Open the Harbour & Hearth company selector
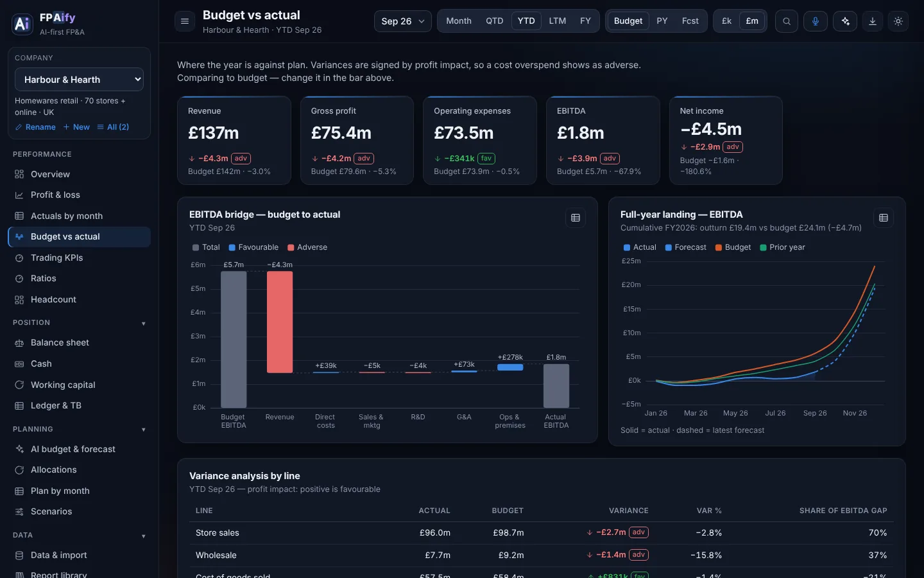Screen dimensions: 924x578 79,80
